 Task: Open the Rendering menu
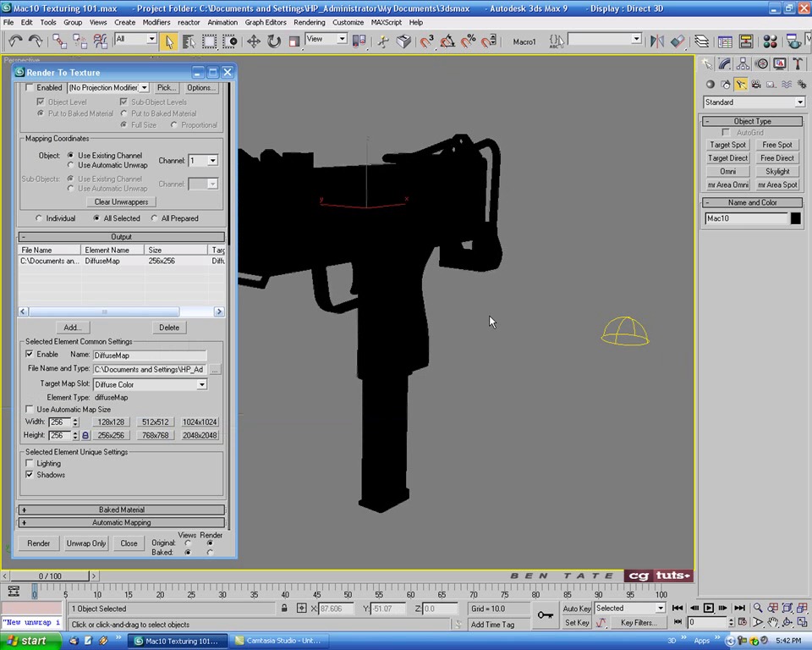tap(310, 22)
